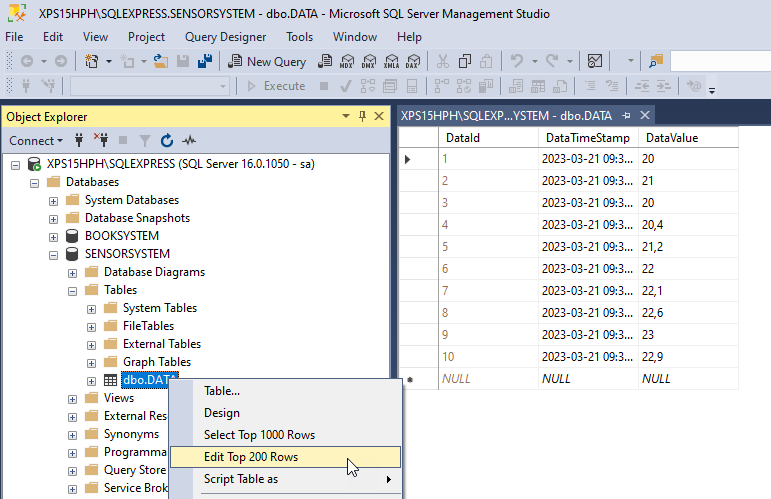This screenshot has height=499, width=771.
Task: Expand Database Diagrams folder
Action: [72, 273]
